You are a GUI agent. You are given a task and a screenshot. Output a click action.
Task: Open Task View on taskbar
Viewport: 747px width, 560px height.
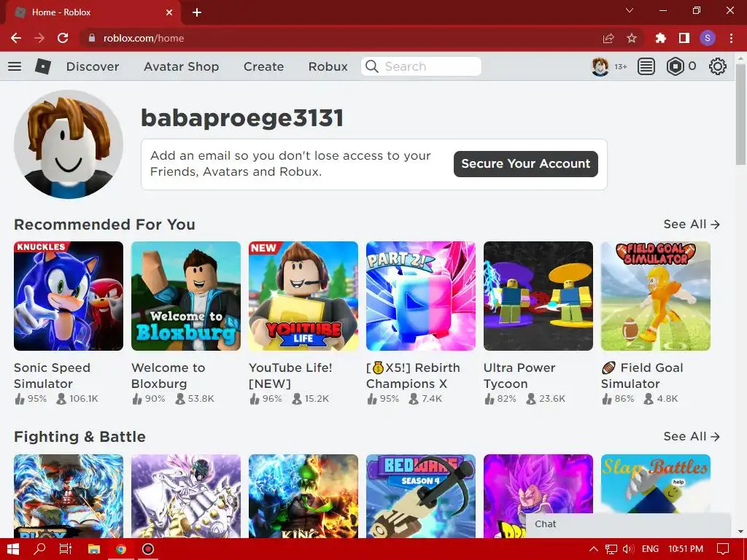(x=66, y=549)
